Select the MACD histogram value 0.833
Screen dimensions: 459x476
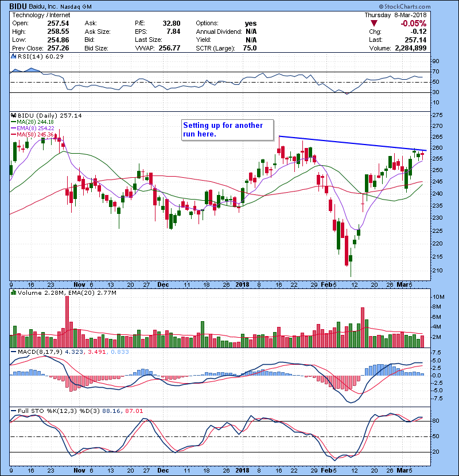pyautogui.click(x=120, y=352)
